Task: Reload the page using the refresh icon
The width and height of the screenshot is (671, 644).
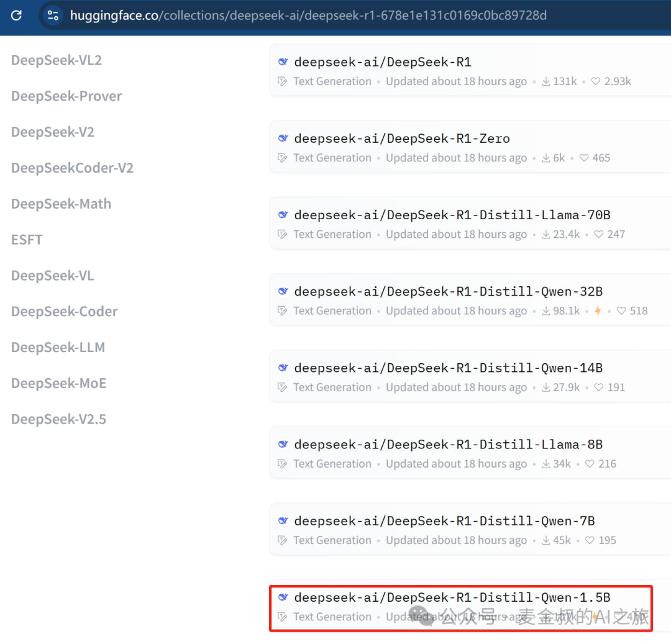Action: 16,16
